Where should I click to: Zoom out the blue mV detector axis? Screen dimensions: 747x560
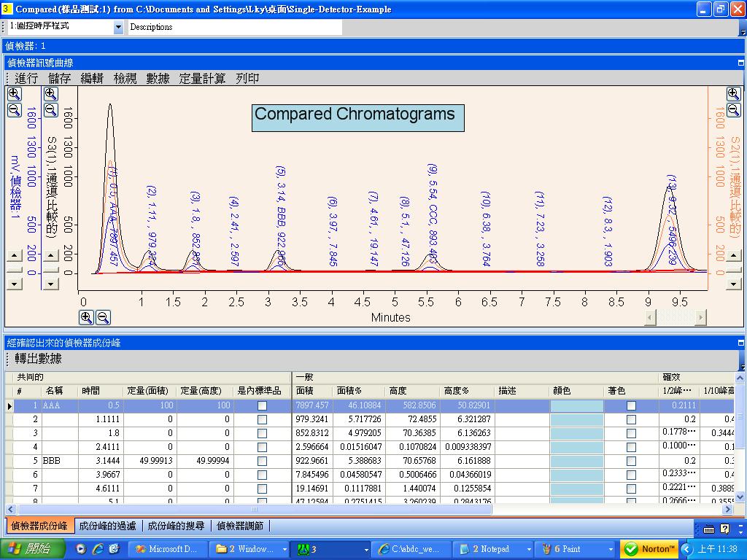coord(15,111)
